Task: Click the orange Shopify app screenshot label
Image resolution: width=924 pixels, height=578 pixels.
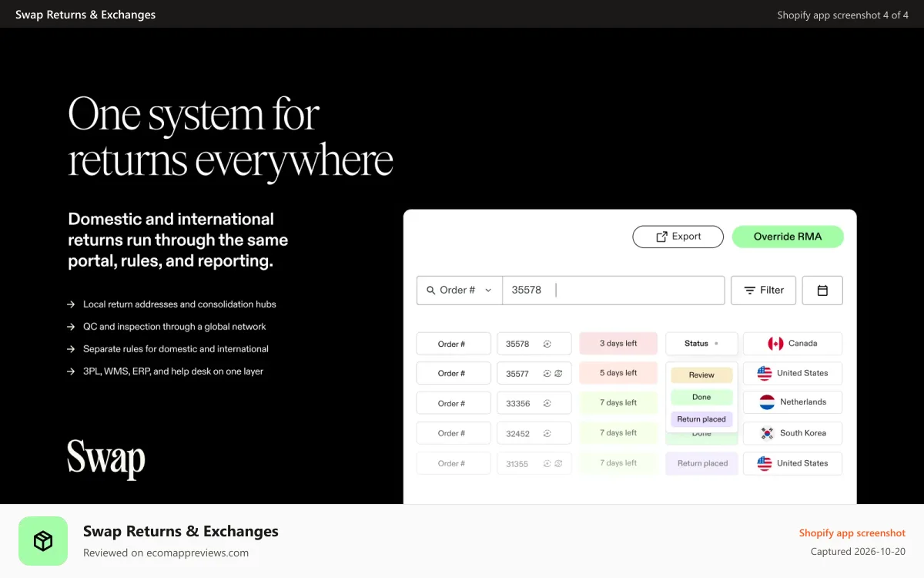Action: pos(852,533)
